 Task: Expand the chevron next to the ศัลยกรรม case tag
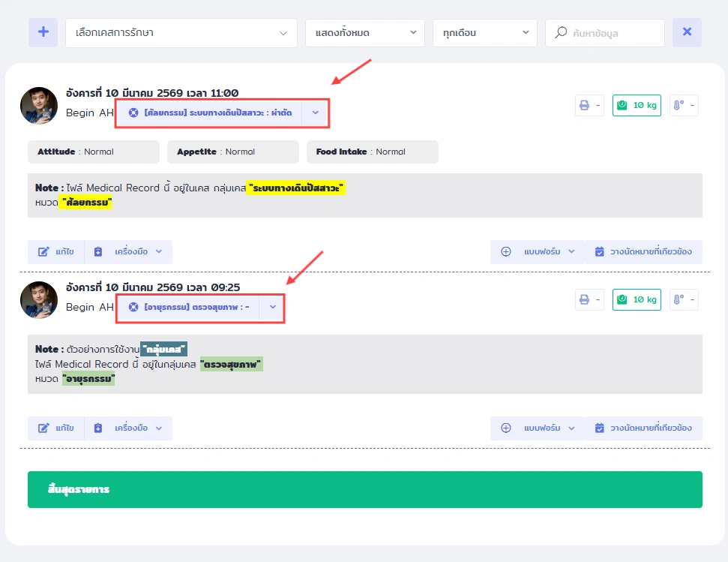point(316,113)
